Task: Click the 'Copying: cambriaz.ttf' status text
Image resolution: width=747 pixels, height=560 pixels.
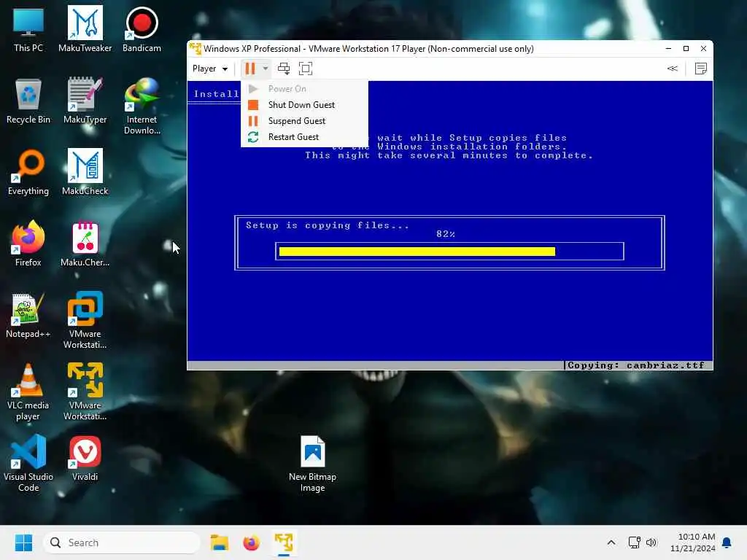Action: point(636,365)
